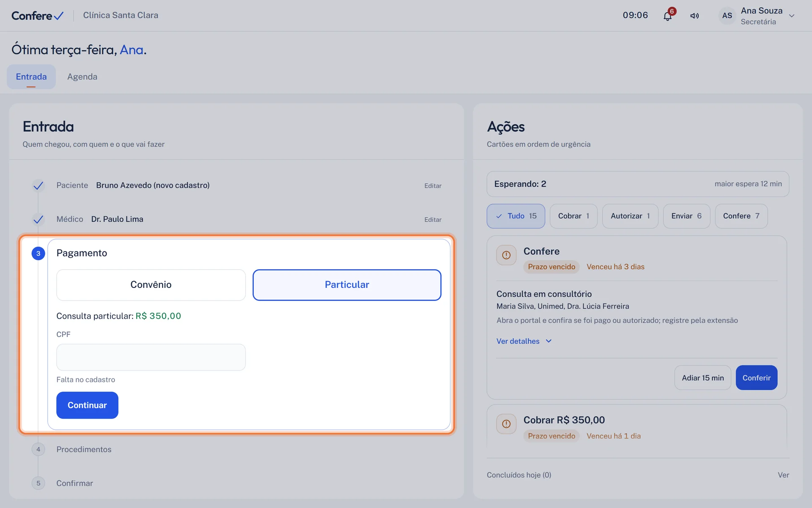Open the notifications bell with badge 6
The image size is (812, 508).
[668, 16]
